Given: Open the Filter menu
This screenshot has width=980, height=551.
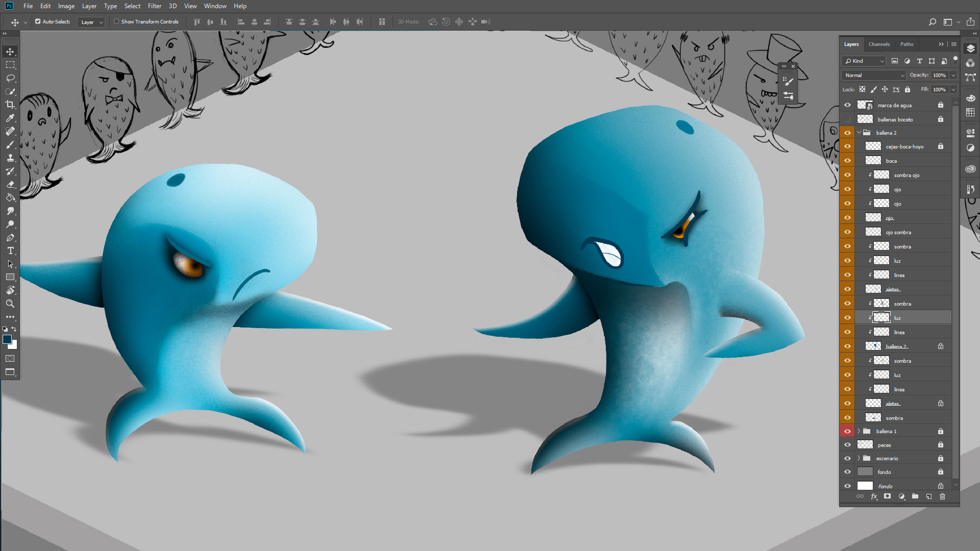Looking at the screenshot, I should coord(154,6).
